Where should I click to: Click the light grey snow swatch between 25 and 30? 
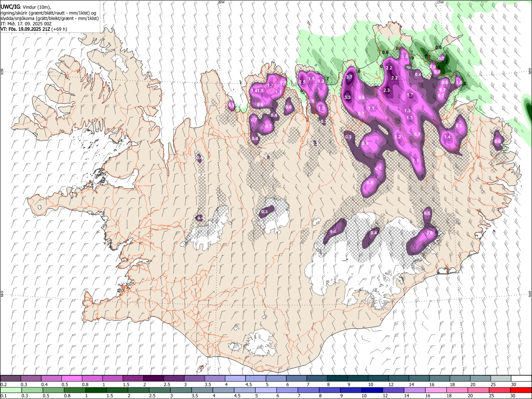coord(500,379)
